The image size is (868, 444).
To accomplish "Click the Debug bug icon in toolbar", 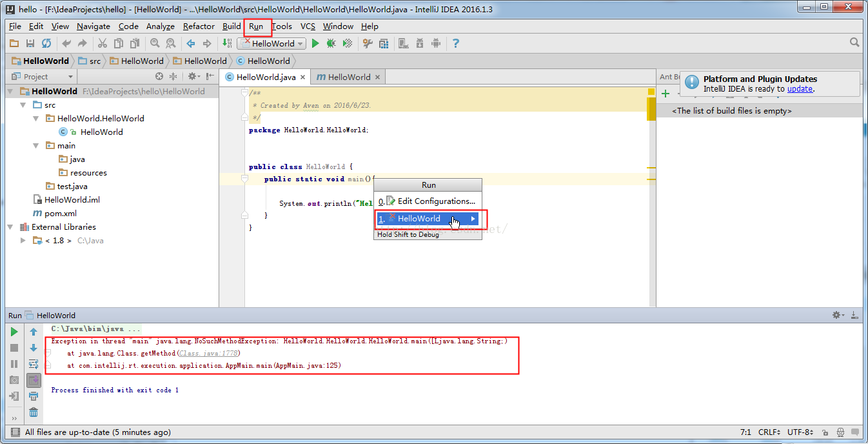I will pos(331,43).
